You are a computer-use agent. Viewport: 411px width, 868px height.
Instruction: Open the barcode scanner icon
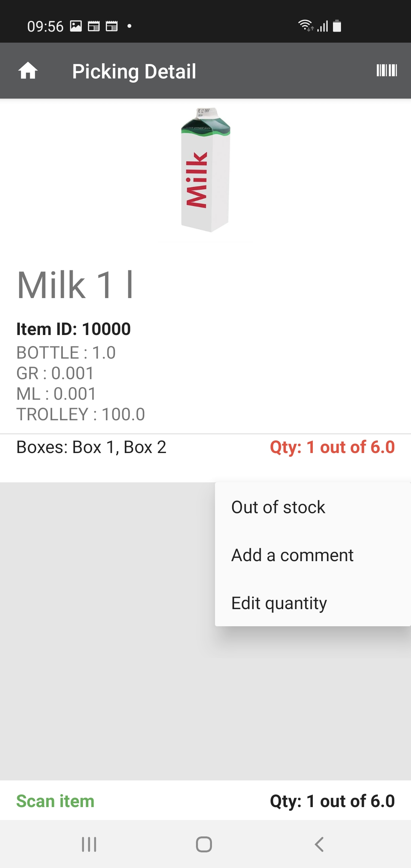pos(387,70)
